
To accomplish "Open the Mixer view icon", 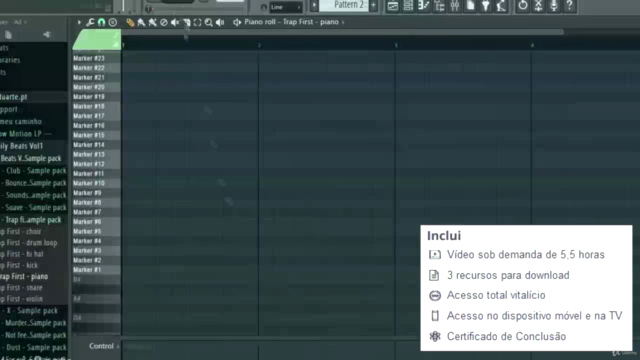I will 455,6.
